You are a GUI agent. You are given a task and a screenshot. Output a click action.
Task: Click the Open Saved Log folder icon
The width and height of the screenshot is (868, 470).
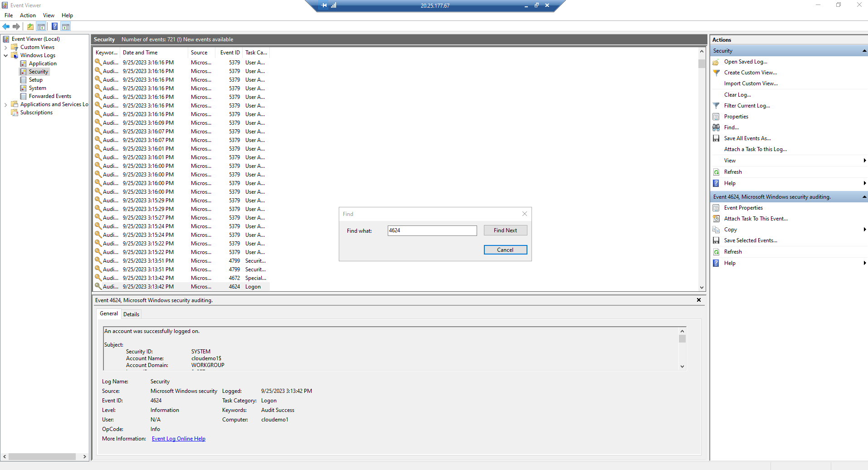[x=716, y=62]
